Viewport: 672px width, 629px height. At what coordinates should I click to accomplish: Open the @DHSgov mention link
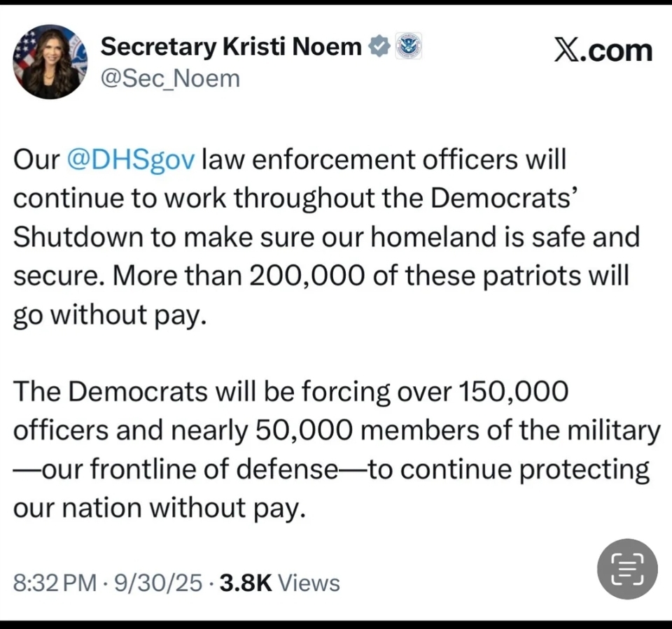point(131,160)
